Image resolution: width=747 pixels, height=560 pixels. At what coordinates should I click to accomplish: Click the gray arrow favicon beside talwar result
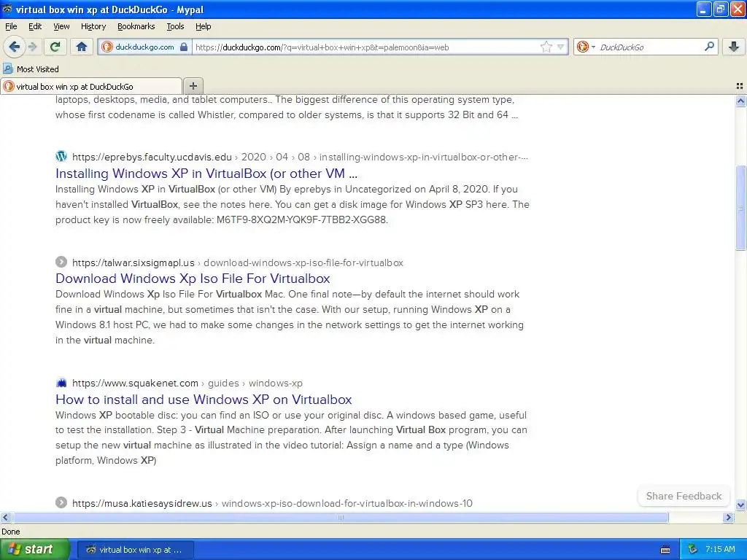click(61, 262)
